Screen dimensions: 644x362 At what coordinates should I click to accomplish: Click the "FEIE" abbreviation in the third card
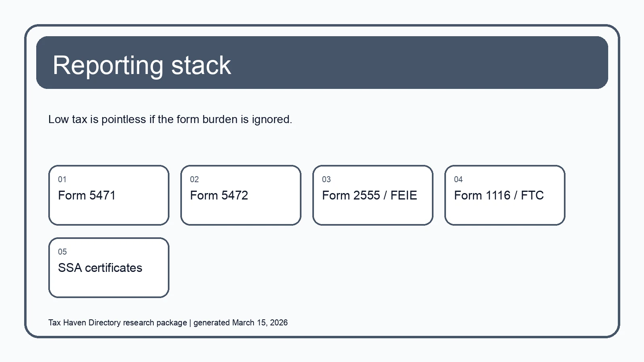click(403, 195)
